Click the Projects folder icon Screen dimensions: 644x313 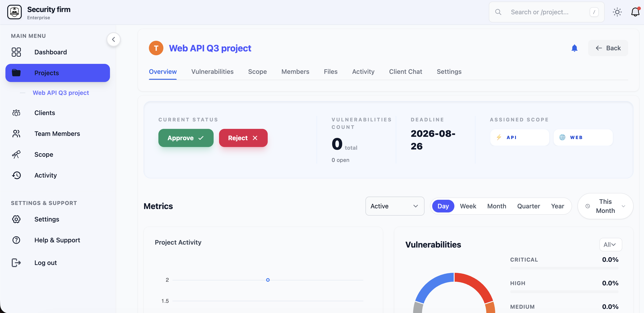point(16,73)
